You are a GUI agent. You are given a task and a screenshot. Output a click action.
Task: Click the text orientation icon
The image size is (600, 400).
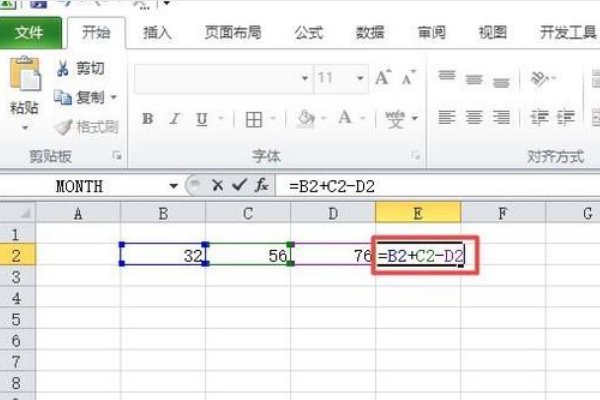pos(540,78)
